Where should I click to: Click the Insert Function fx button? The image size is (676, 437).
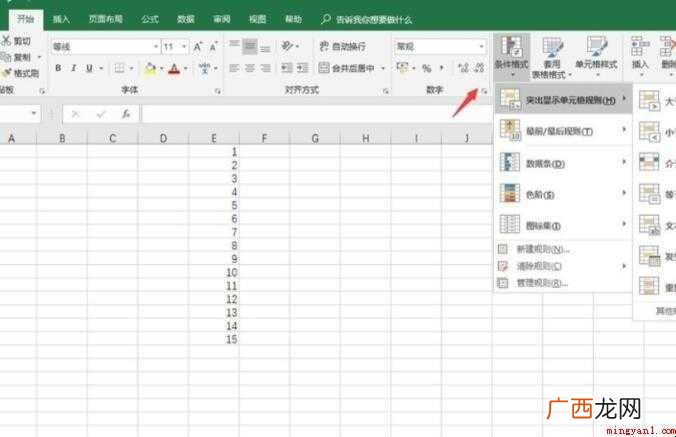[125, 114]
